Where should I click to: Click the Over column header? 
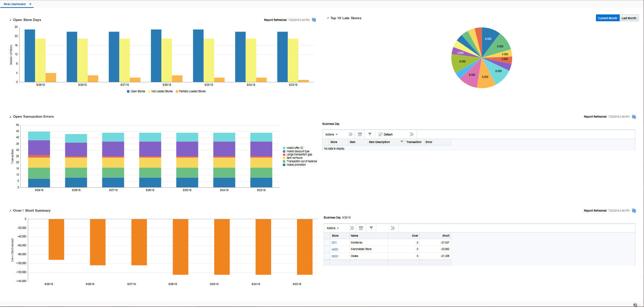click(404, 236)
